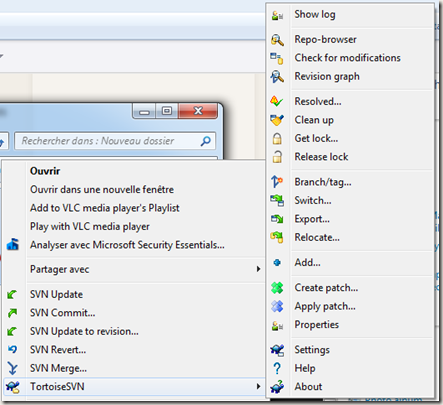Expand the Partager avec submenu arrow
Viewport: 443px width, 405px height.
[258, 269]
